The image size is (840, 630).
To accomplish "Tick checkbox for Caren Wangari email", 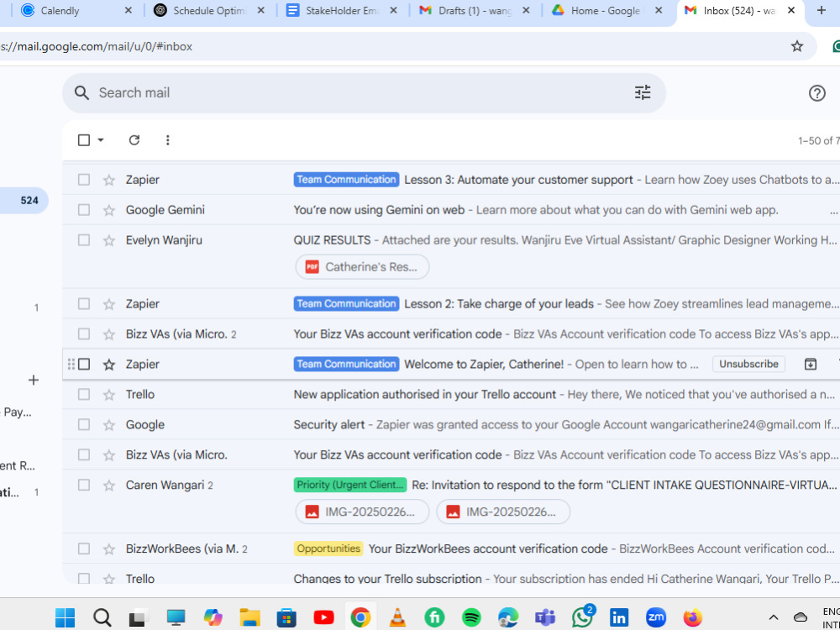I will 83,485.
